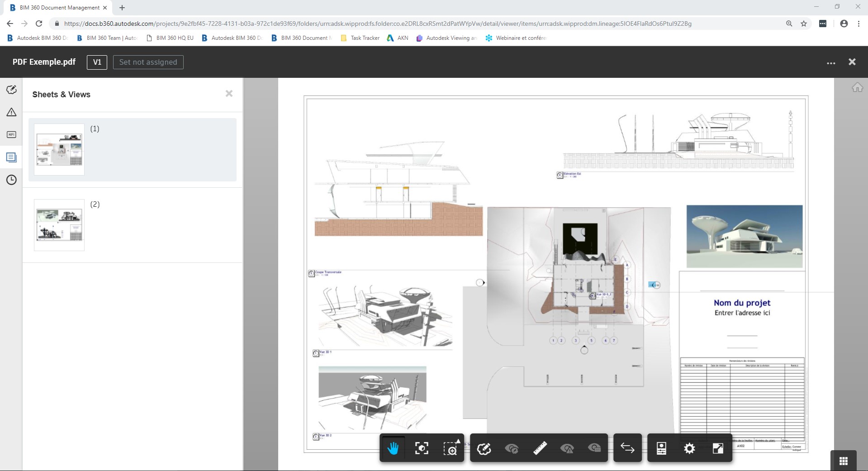Select the Measure tool

pos(540,448)
